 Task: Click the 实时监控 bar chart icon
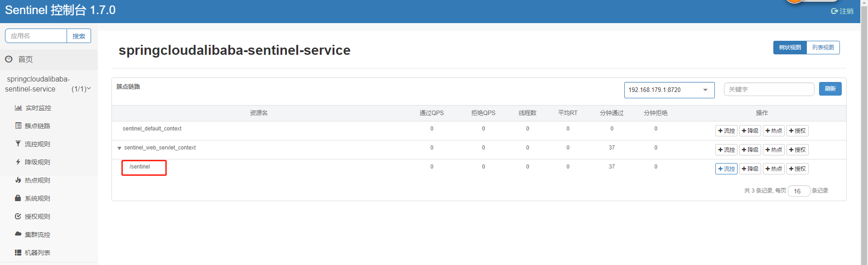point(18,108)
